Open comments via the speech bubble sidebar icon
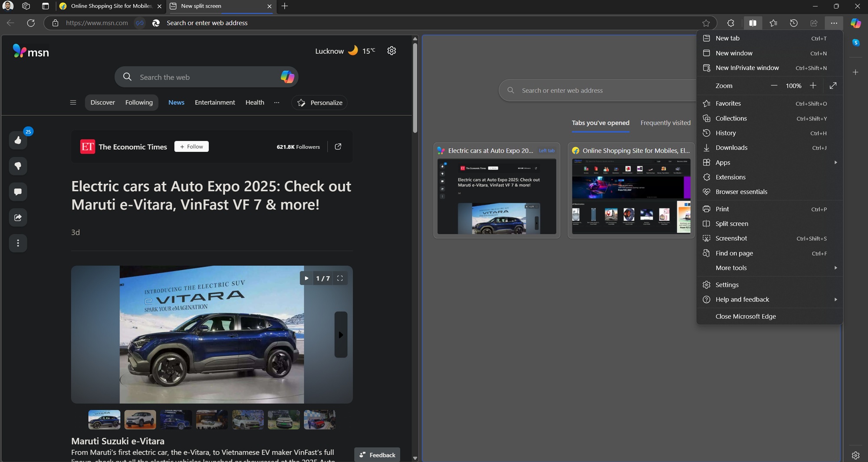Viewport: 868px width, 462px height. [x=18, y=192]
